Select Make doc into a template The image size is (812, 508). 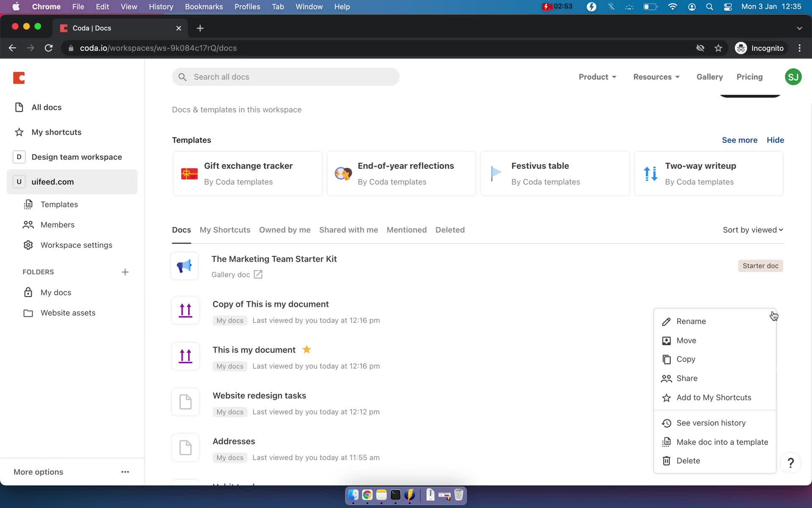click(715, 442)
